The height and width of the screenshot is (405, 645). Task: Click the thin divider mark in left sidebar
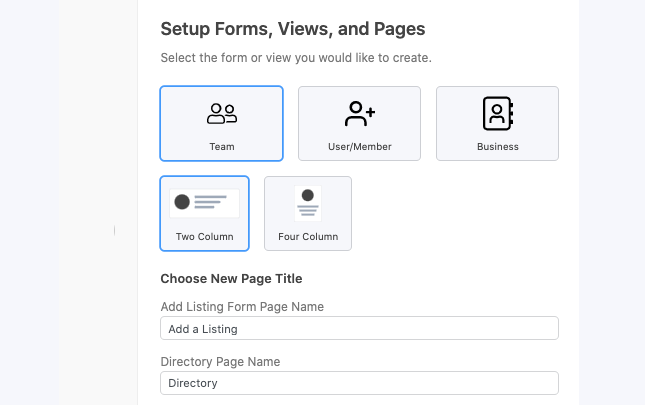[114, 230]
